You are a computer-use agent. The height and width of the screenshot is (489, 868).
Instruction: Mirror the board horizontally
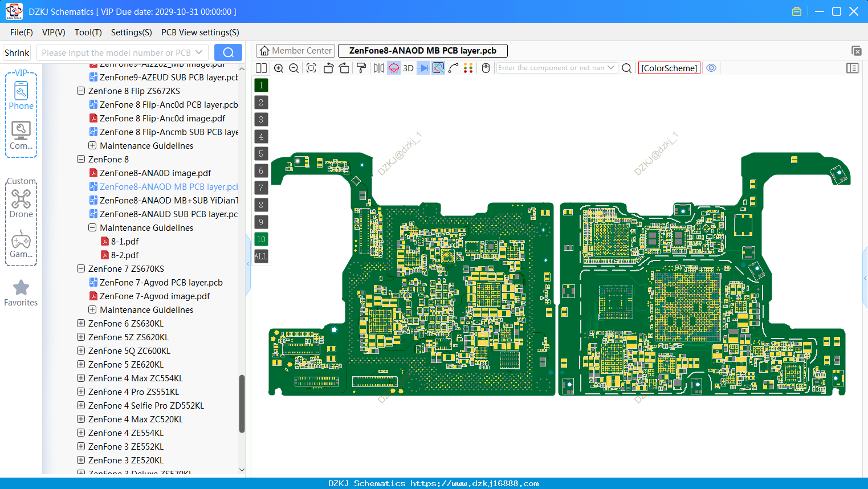pos(379,68)
